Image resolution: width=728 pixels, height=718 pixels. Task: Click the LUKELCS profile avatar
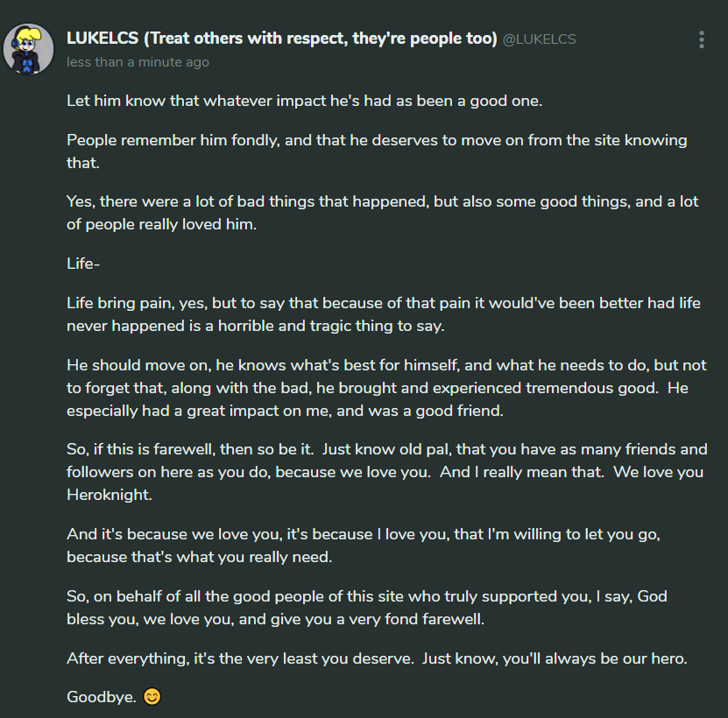tap(29, 49)
